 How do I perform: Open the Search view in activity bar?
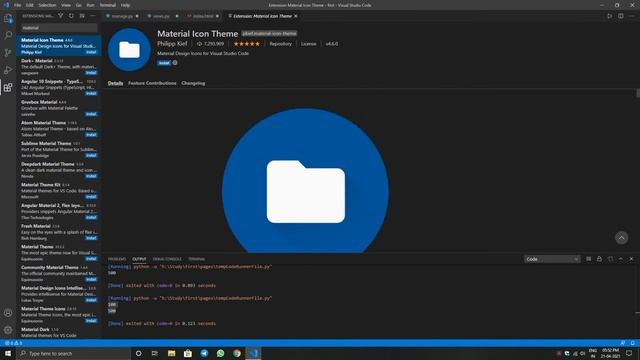[x=8, y=36]
